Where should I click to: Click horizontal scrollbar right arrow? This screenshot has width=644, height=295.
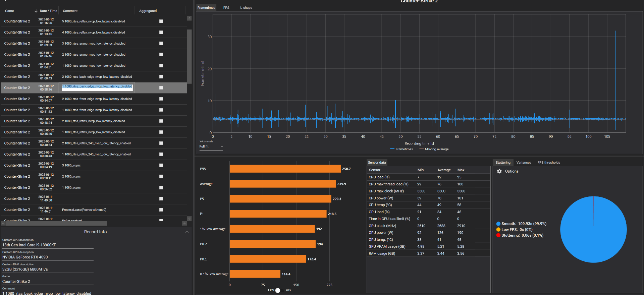tap(184, 223)
